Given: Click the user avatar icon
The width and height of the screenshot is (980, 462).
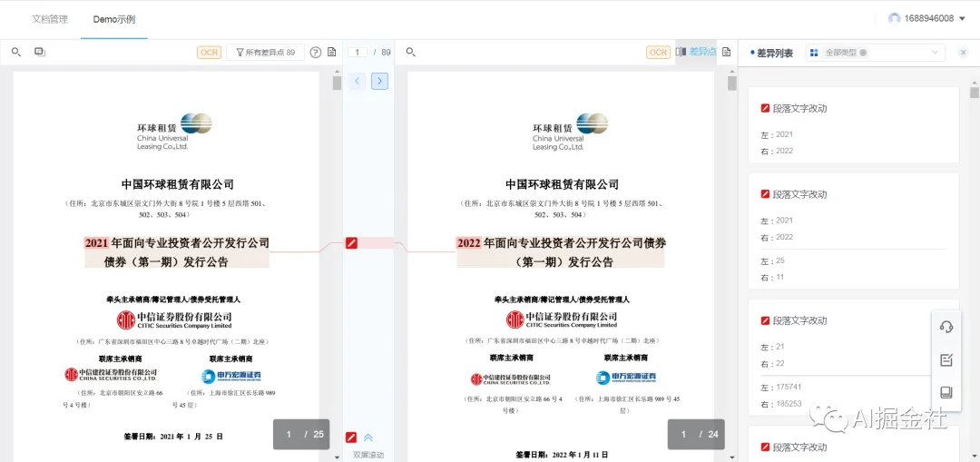Looking at the screenshot, I should coord(895,19).
